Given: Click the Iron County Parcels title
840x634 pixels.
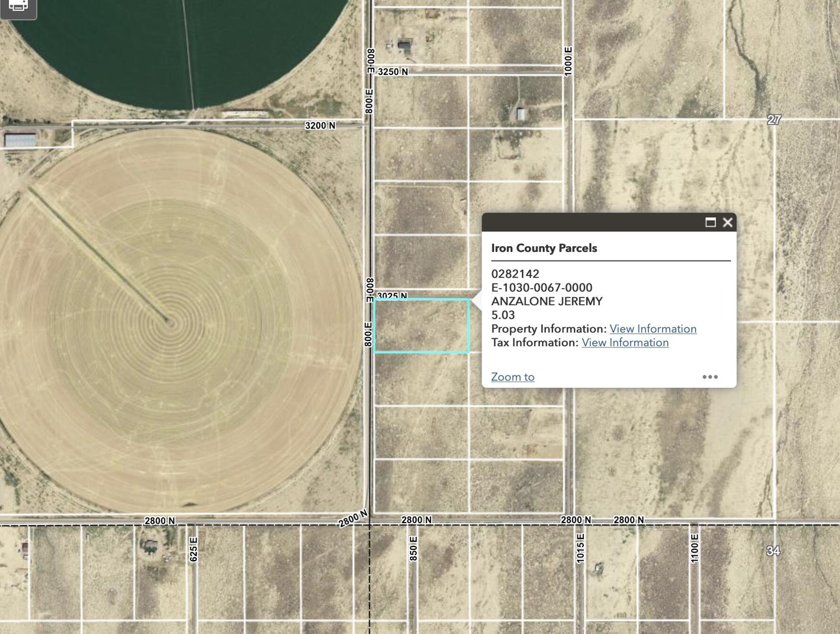Looking at the screenshot, I should 544,248.
